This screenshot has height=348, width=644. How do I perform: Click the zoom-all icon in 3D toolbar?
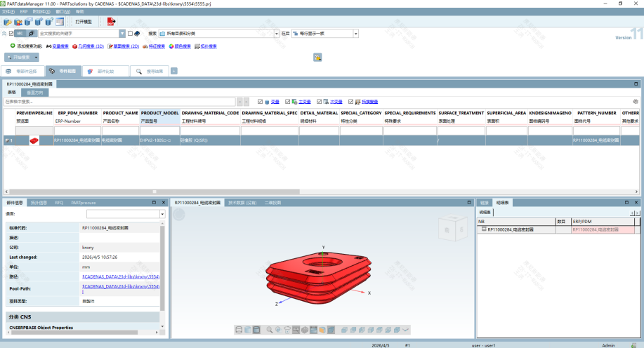pyautogui.click(x=279, y=330)
